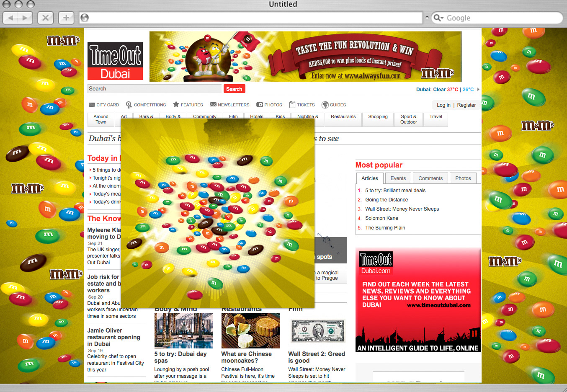The width and height of the screenshot is (567, 392).
Task: Click the red Search button
Action: pyautogui.click(x=234, y=89)
